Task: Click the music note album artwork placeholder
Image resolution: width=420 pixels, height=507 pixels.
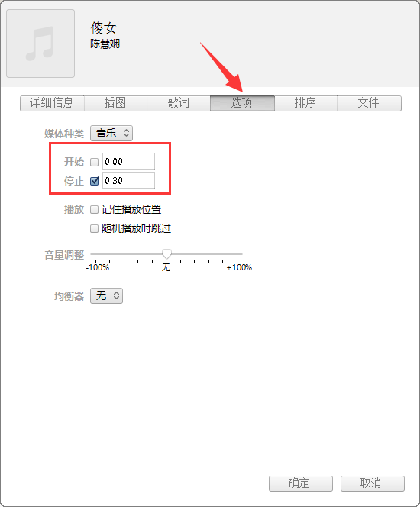Action: point(40,44)
